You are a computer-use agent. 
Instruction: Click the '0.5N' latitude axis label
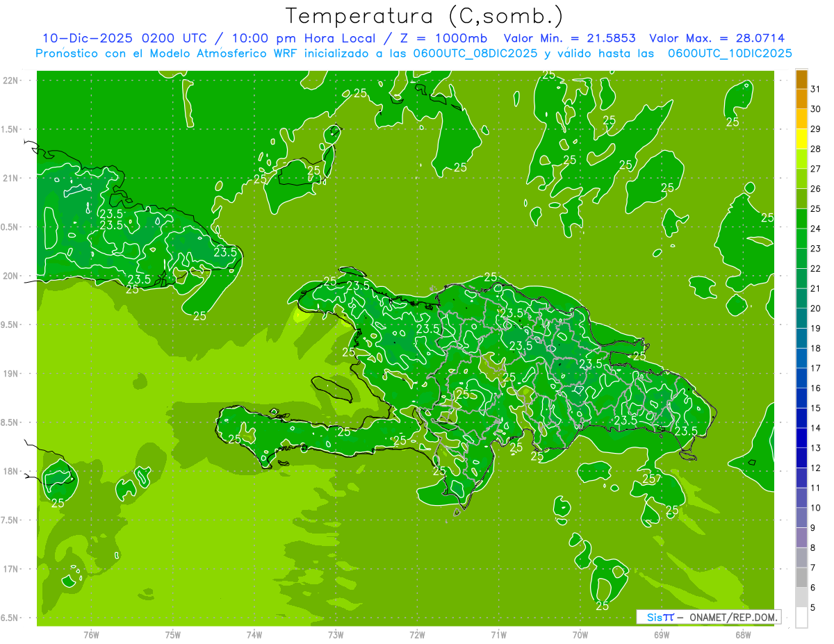(x=10, y=227)
